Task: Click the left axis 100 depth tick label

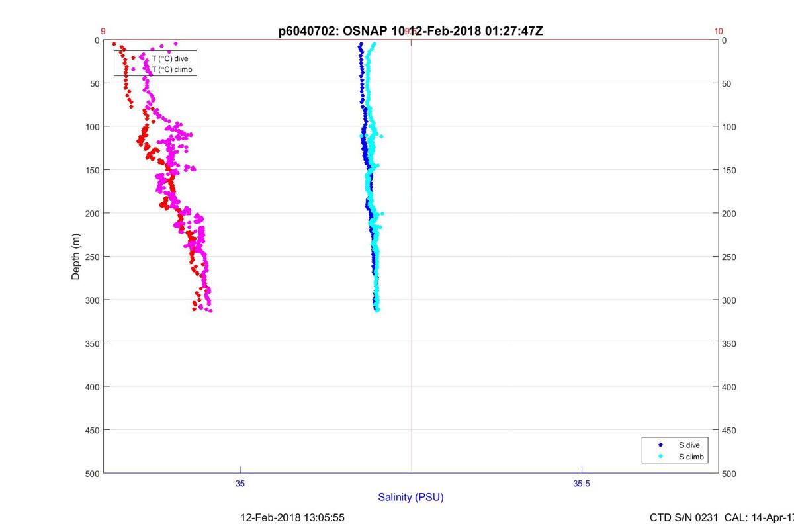Action: pyautogui.click(x=92, y=127)
